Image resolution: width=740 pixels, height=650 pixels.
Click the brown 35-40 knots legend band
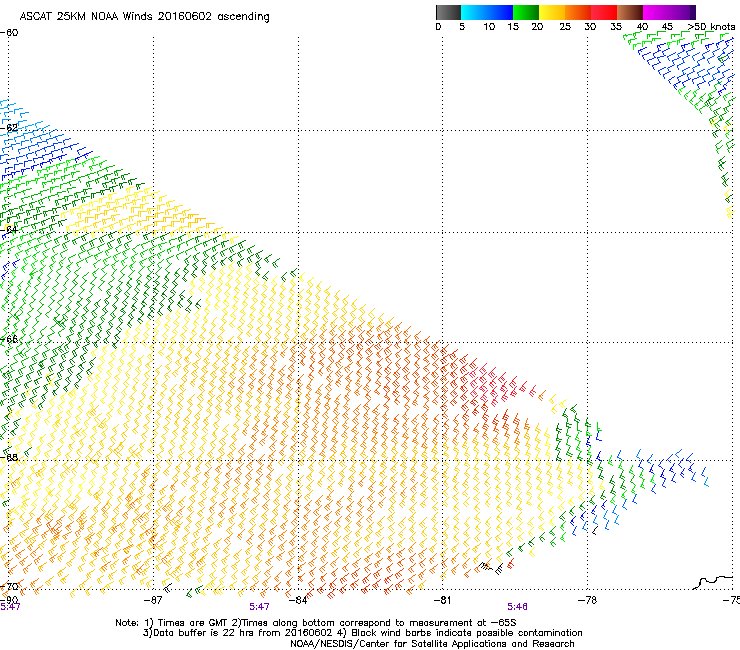point(630,12)
